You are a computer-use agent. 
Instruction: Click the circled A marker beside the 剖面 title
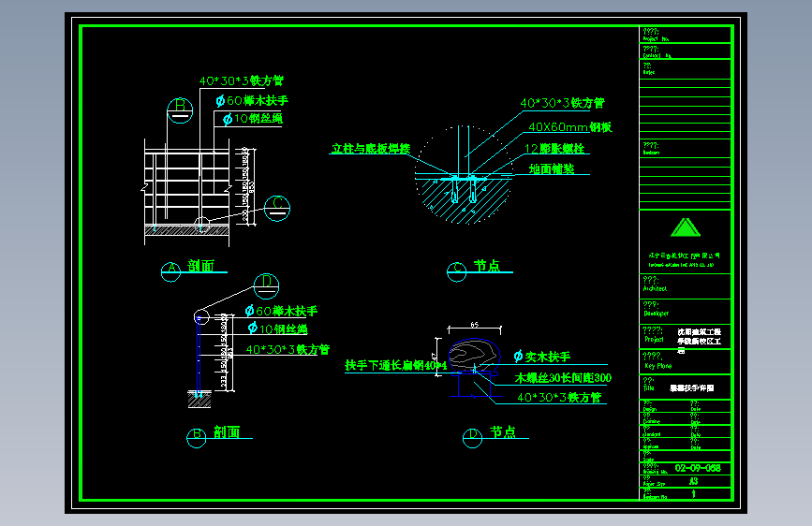pos(170,271)
